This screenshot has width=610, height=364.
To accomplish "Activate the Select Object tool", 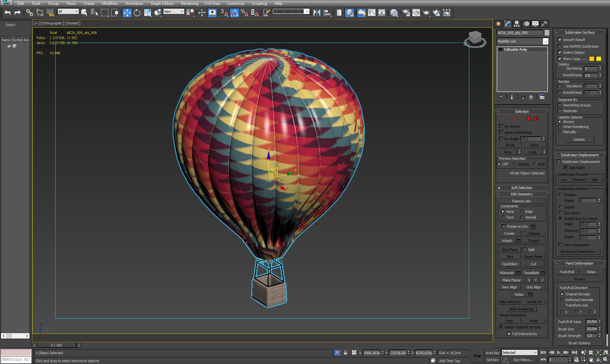I will pos(84,13).
